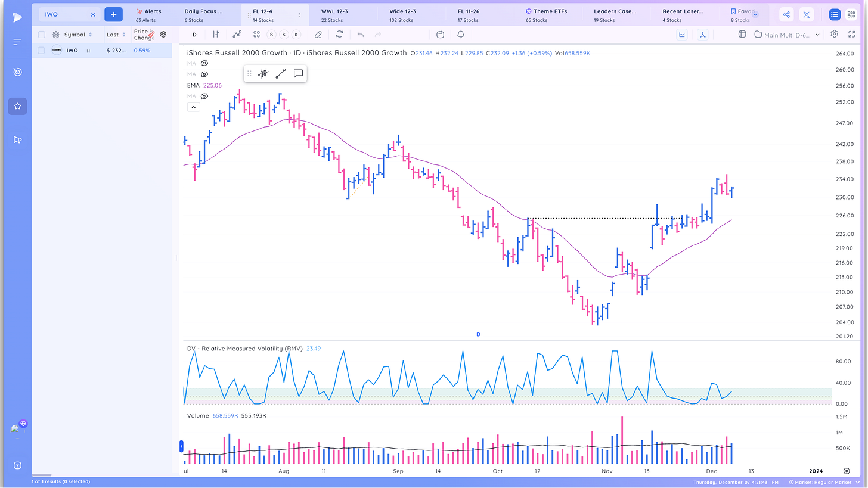Enter fullscreen chart mode
Image resolution: width=868 pixels, height=488 pixels.
click(851, 35)
